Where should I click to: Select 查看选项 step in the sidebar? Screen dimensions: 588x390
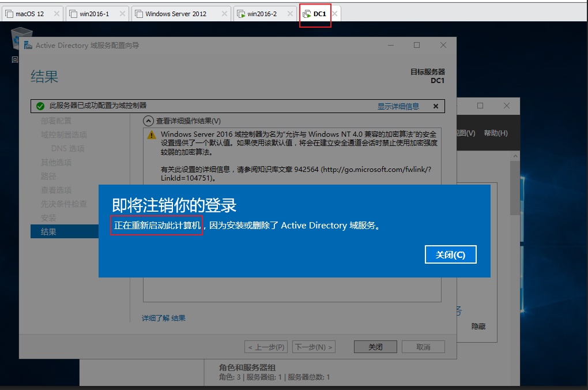tap(56, 190)
